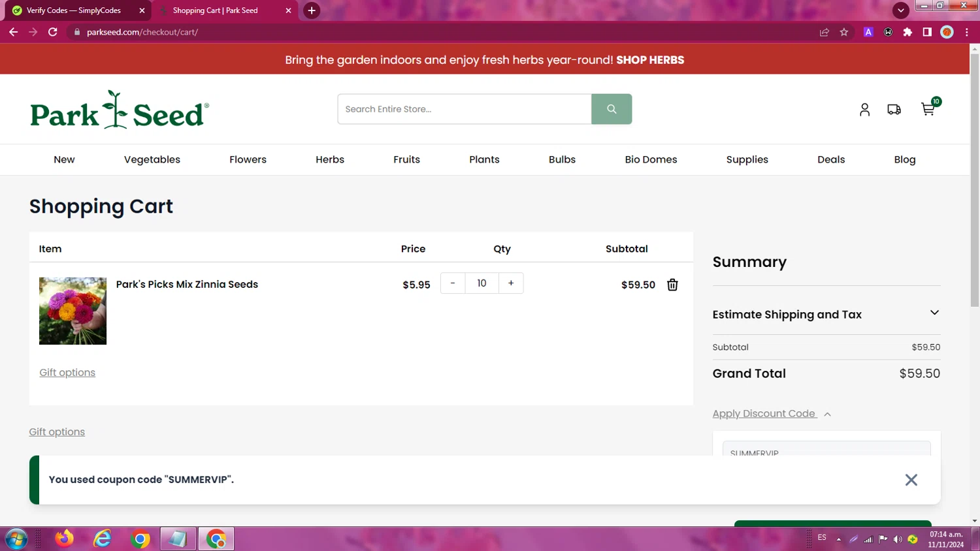Click the Search Entire Store field
Screen dimensions: 980x551
pos(465,109)
